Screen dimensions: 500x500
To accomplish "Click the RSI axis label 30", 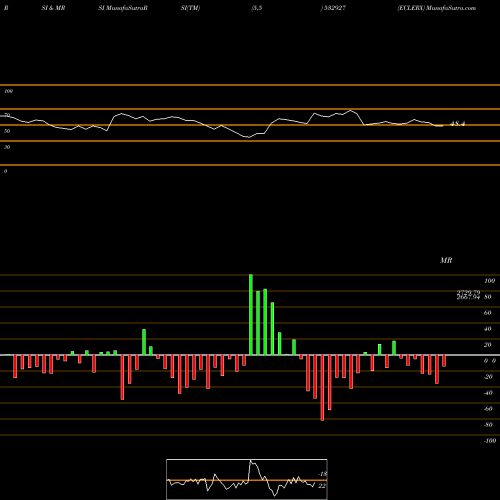I will tap(7, 147).
